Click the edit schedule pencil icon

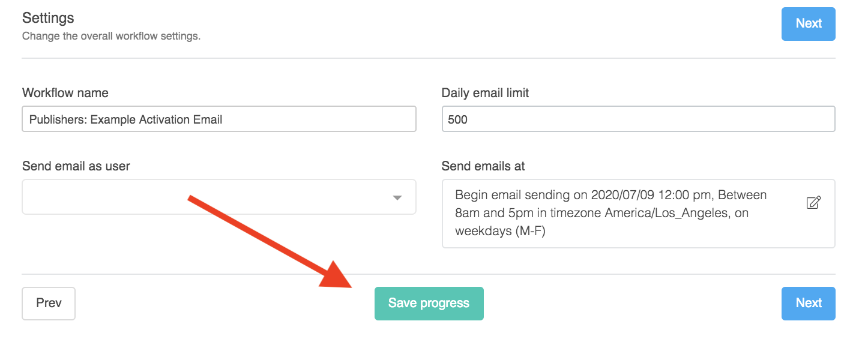click(813, 202)
